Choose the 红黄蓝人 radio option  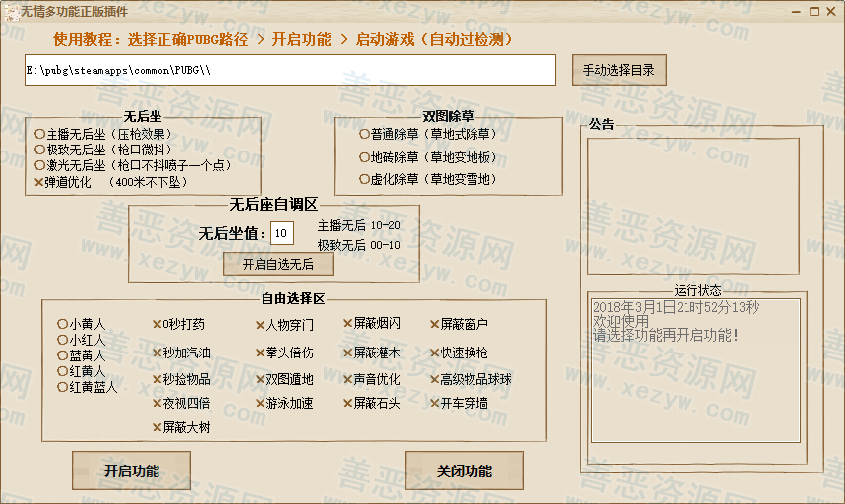(62, 387)
